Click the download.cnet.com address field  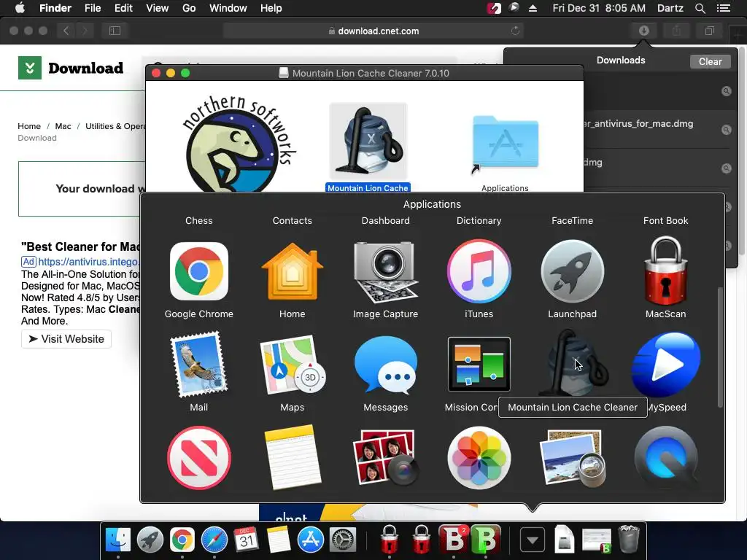(x=373, y=31)
